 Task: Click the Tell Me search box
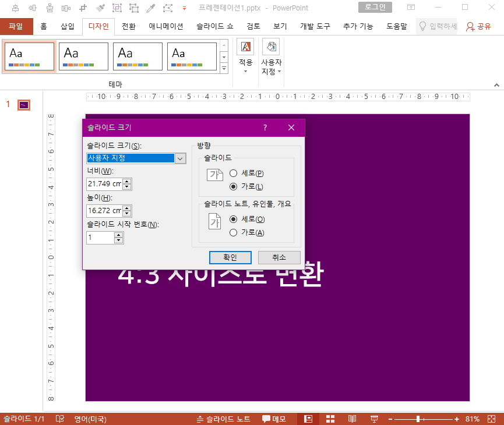437,26
